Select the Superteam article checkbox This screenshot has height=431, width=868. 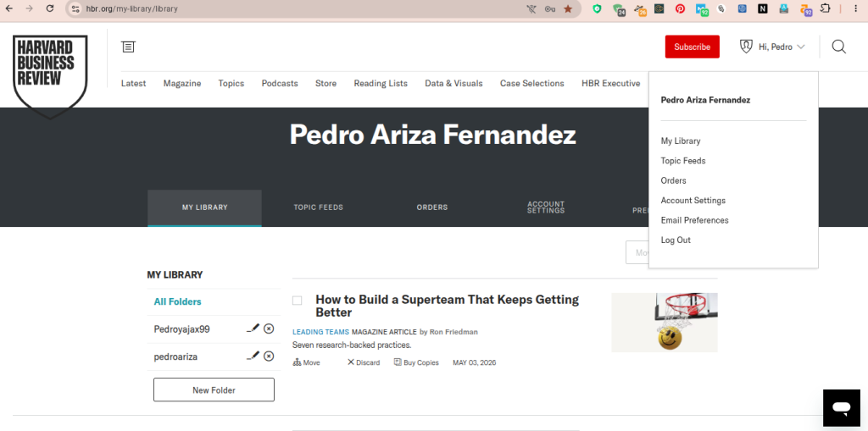[298, 301]
